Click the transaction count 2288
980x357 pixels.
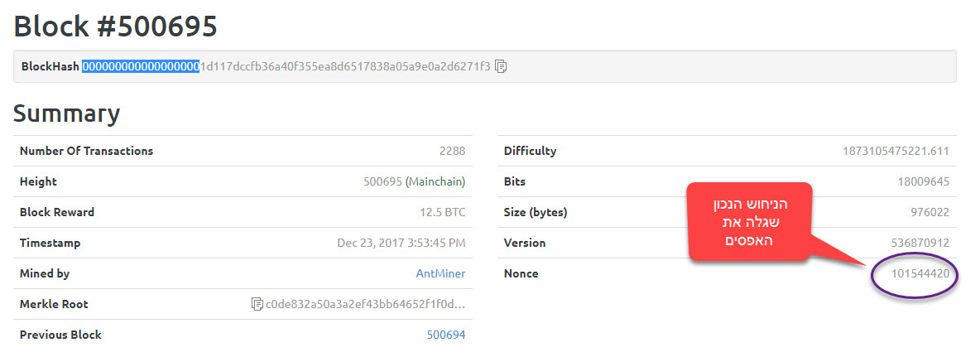(452, 151)
